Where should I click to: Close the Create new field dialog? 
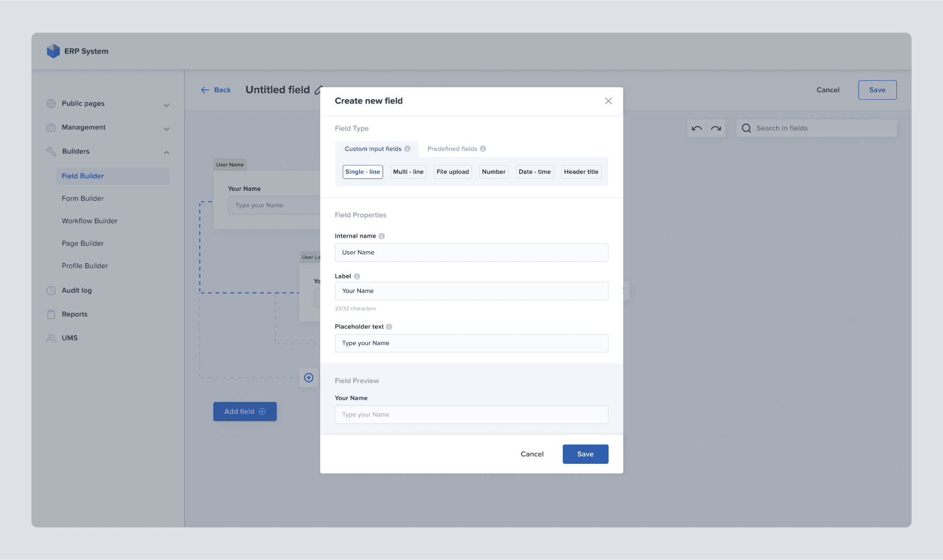[x=608, y=101]
